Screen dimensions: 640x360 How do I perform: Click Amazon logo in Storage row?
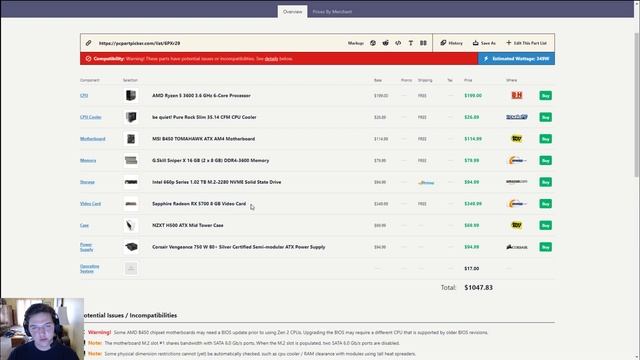pos(517,182)
